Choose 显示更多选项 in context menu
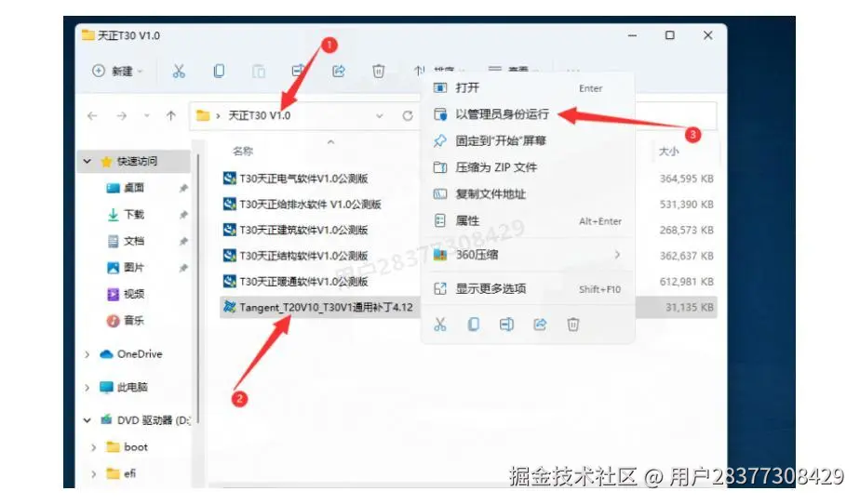Viewport: 860px width, 504px height. pos(528,288)
